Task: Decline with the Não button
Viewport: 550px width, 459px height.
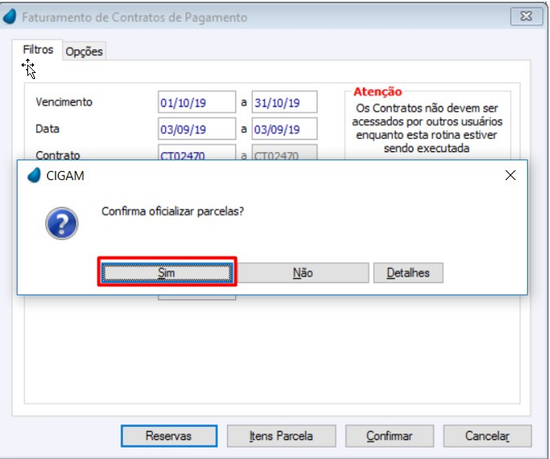Action: click(303, 272)
